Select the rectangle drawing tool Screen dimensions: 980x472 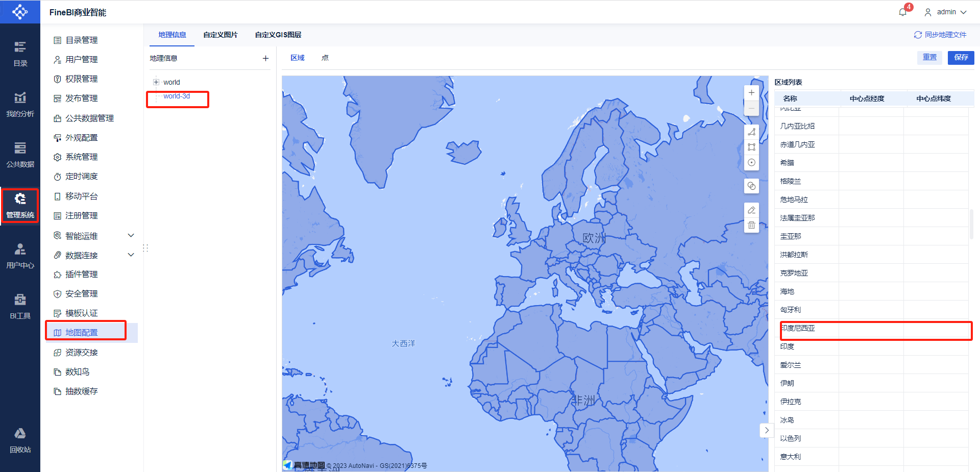pyautogui.click(x=751, y=147)
